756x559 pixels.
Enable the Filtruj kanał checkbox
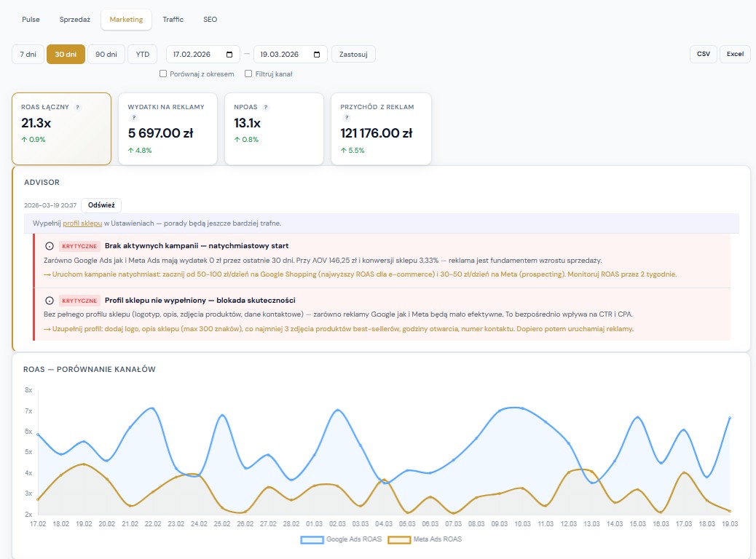[248, 74]
